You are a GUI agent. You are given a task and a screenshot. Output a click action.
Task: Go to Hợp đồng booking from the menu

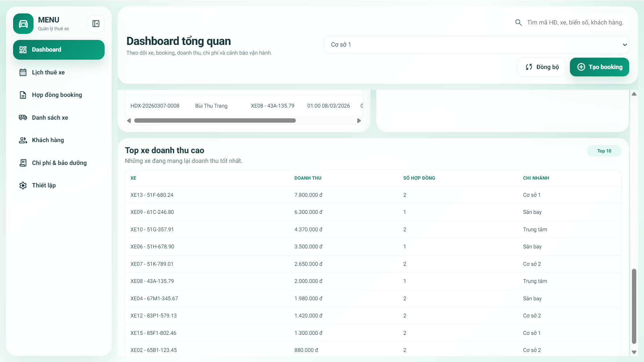point(57,95)
